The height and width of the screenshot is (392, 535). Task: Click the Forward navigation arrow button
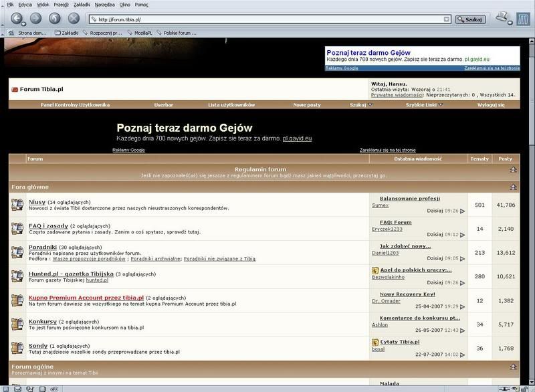(36, 18)
